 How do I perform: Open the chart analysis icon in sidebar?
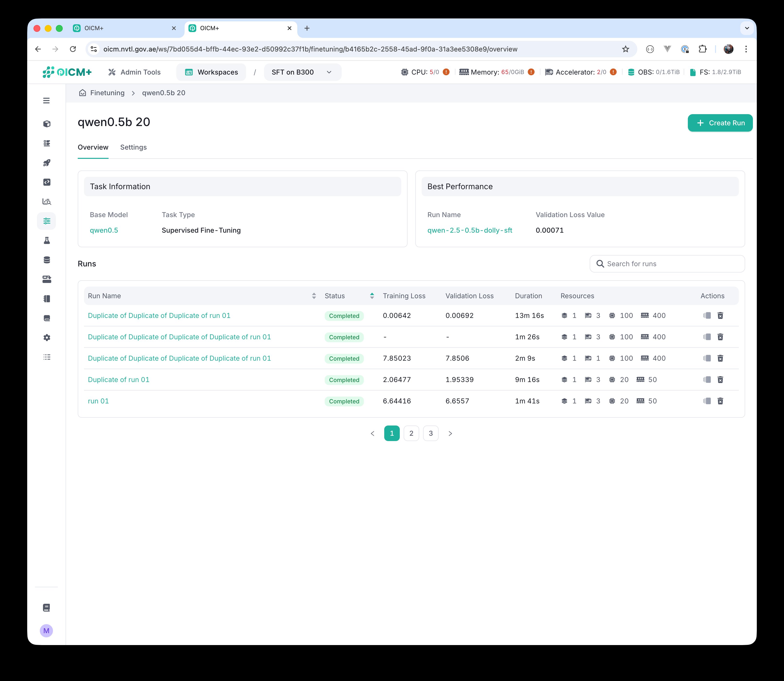pos(47,201)
